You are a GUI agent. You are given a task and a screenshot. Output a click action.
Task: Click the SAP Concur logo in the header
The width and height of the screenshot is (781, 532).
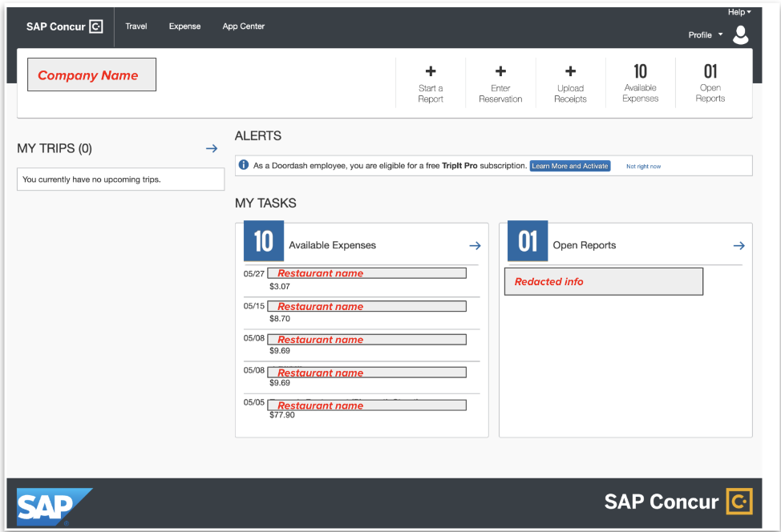[63, 26]
